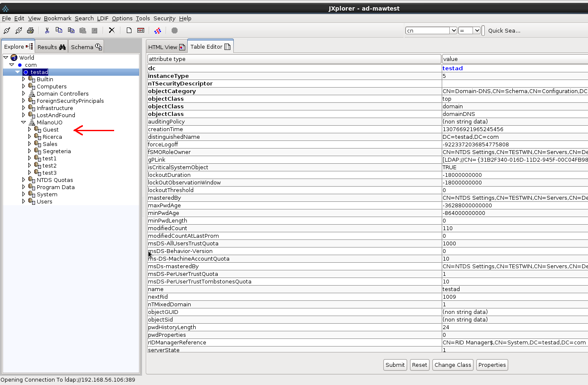This screenshot has height=385, width=588.
Task: Select the LostAndFound tree entry
Action: 56,115
